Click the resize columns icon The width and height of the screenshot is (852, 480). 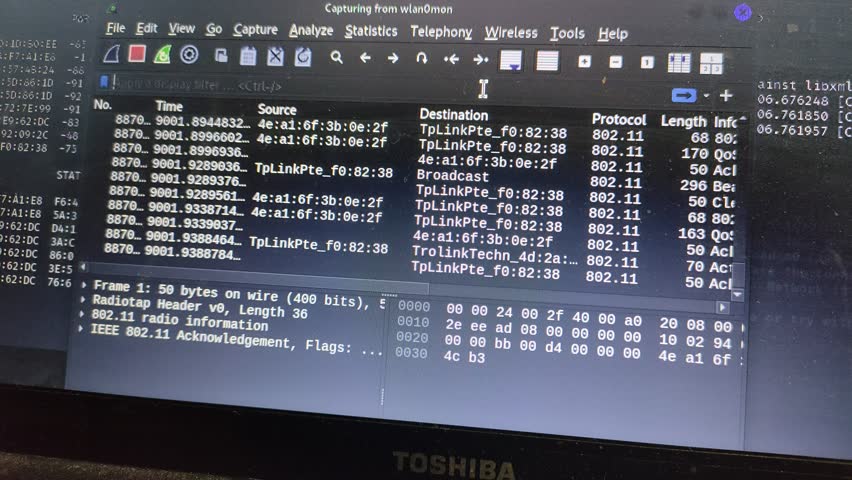[x=679, y=63]
